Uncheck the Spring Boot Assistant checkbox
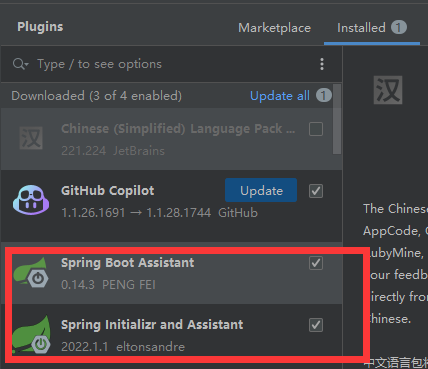Image resolution: width=428 pixels, height=369 pixels. tap(316, 263)
